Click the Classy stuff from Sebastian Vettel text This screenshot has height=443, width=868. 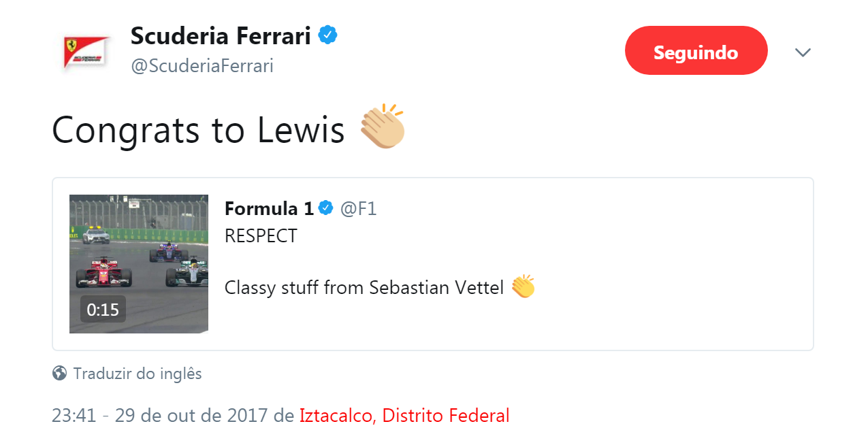click(x=364, y=288)
